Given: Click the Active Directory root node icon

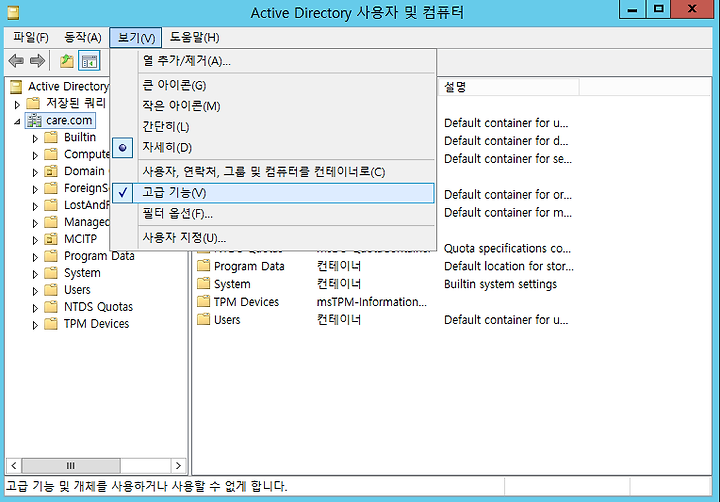Looking at the screenshot, I should (x=16, y=86).
